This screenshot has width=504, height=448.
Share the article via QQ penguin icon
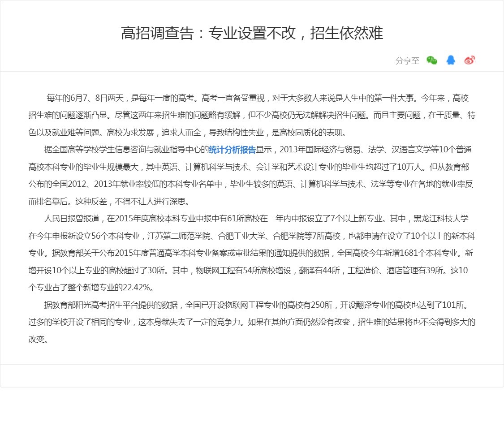(451, 60)
